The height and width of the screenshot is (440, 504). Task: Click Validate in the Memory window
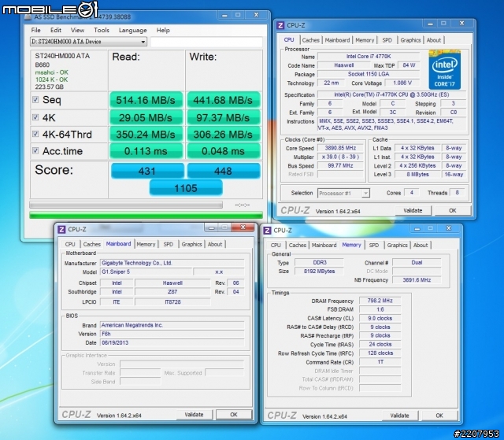click(399, 416)
